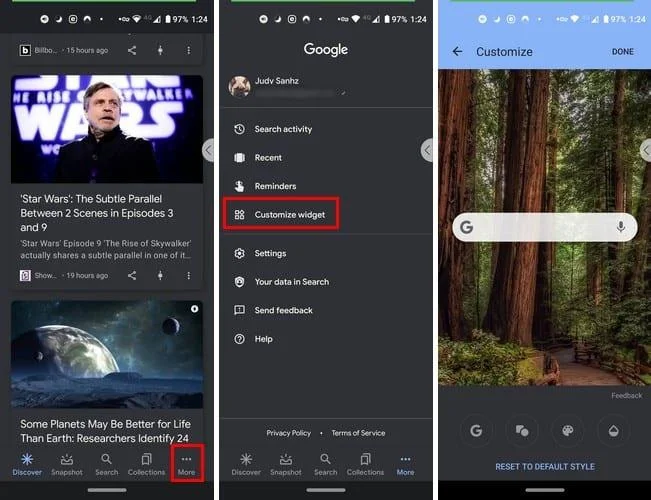Open Collections tab in middle screen
651x500 pixels.
click(x=365, y=464)
